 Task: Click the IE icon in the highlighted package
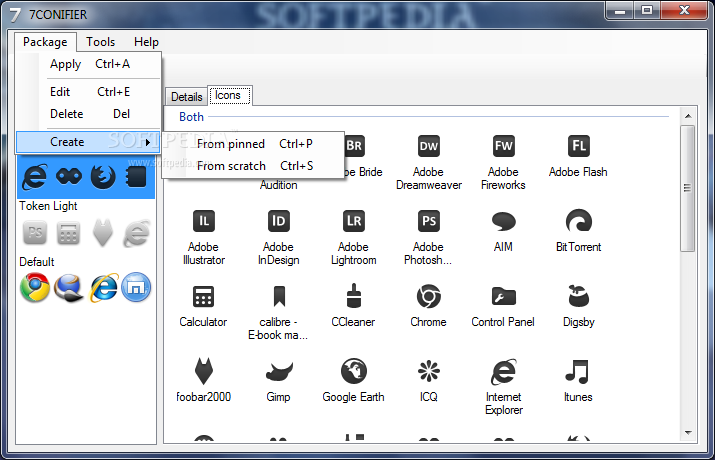[35, 177]
